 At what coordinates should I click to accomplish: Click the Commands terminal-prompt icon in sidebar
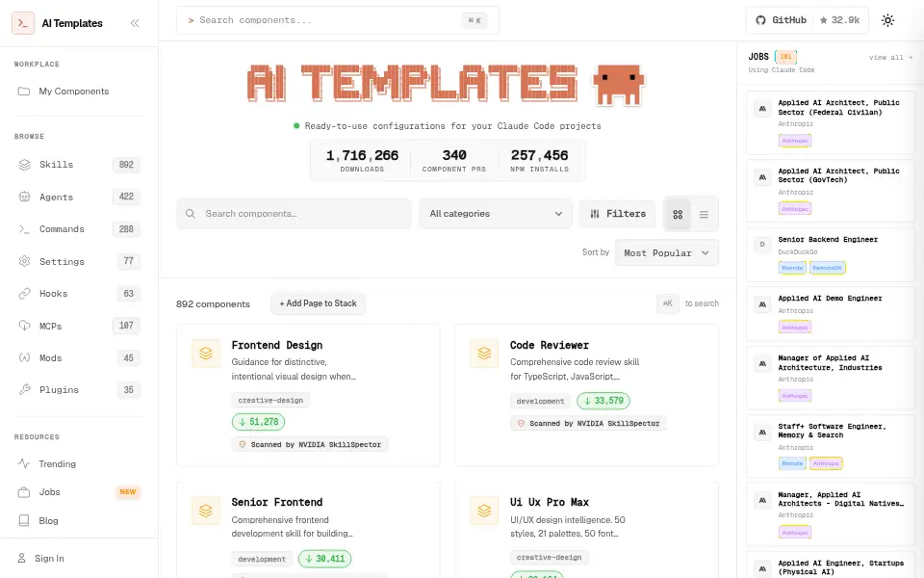pyautogui.click(x=24, y=229)
